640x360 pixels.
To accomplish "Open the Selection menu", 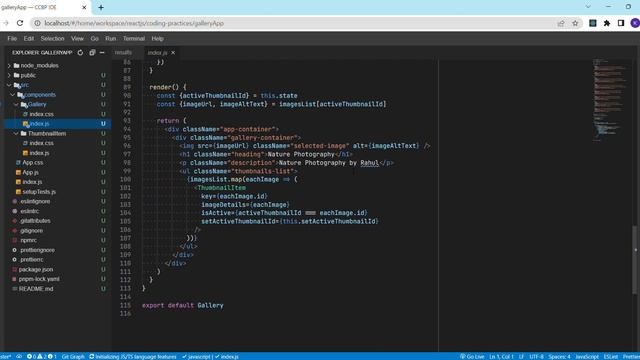I will (52, 38).
